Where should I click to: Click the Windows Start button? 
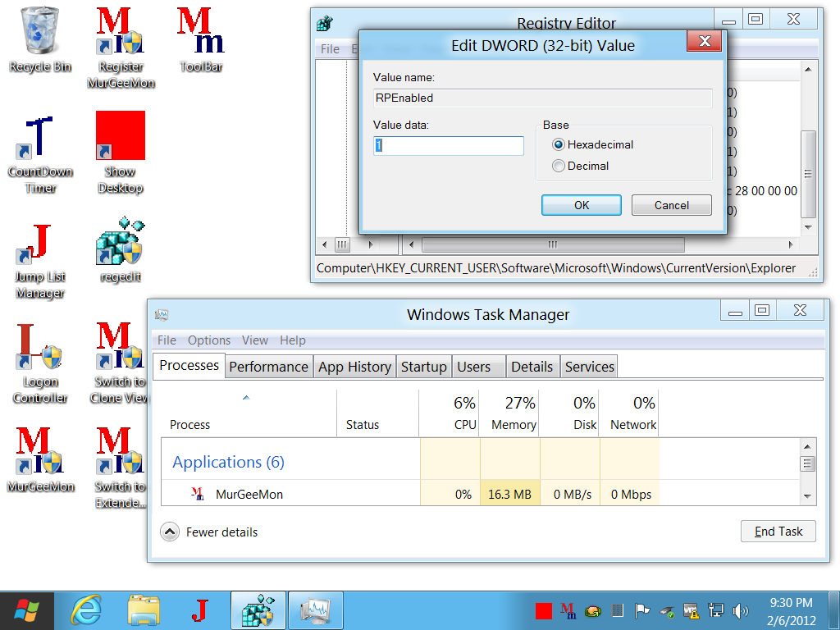pyautogui.click(x=27, y=610)
